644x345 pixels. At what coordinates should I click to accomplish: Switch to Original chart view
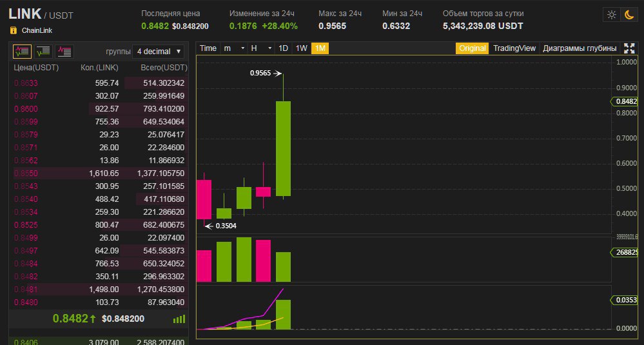(x=473, y=48)
